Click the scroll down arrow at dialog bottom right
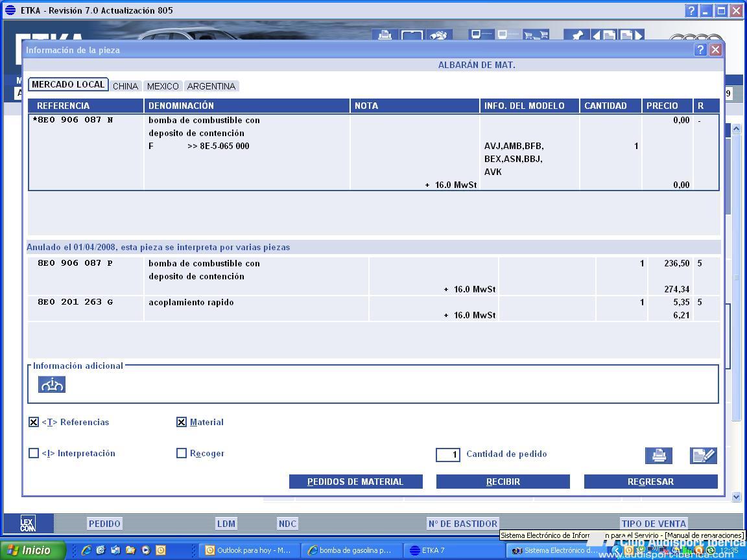The width and height of the screenshot is (747, 560). (736, 497)
